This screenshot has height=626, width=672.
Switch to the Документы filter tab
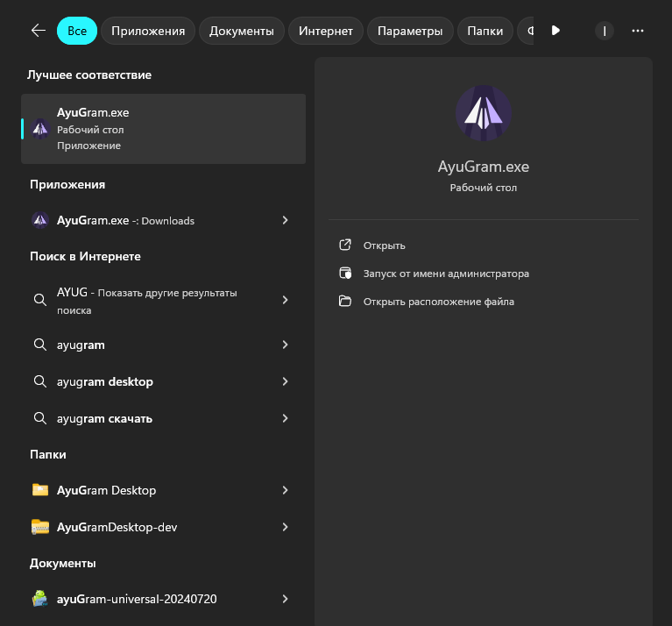pyautogui.click(x=241, y=31)
